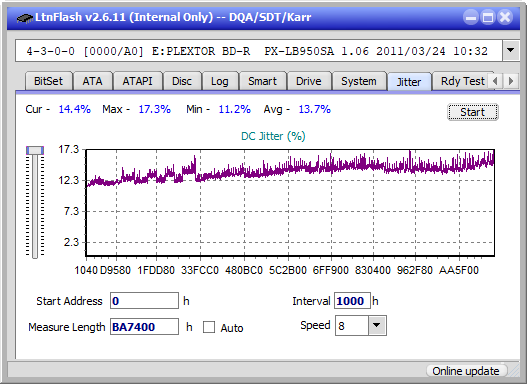Viewport: 527px width, 384px height.
Task: Click the Speed label
Action: 315,325
